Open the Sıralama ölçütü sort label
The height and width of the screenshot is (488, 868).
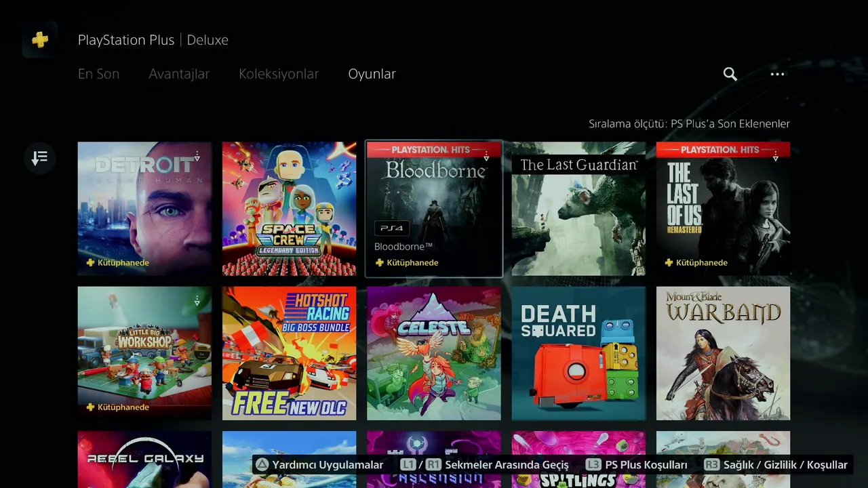pos(689,124)
